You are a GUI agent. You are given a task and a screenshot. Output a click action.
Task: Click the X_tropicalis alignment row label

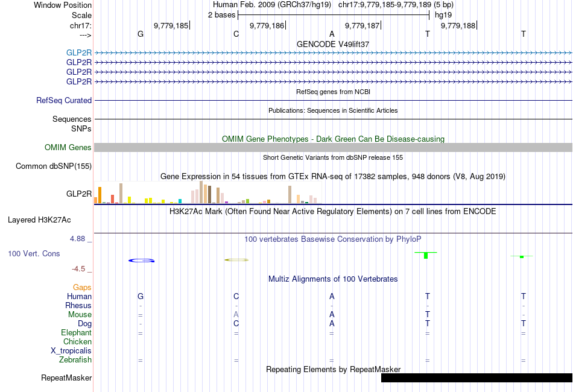(71, 351)
